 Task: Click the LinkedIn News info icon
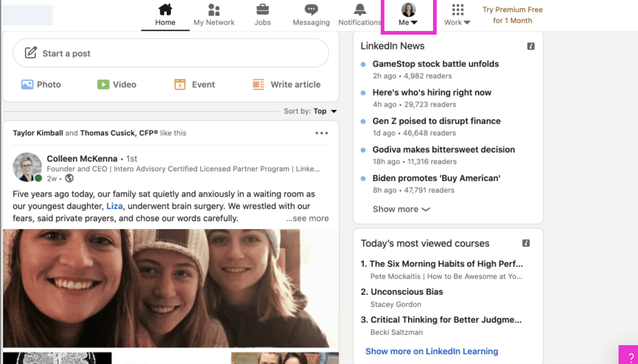(531, 46)
